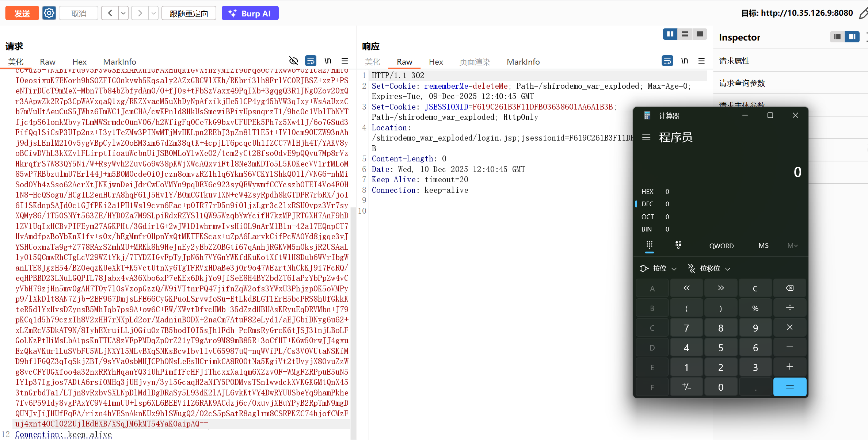Viewport: 868px width, 440px height.
Task: Click the word-wrap icon in response panel
Action: tap(667, 61)
